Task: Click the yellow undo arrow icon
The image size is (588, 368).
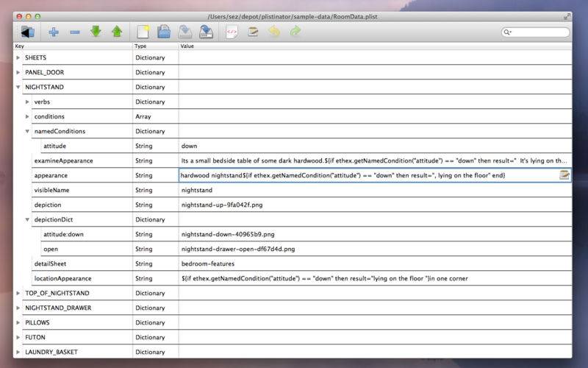Action: coord(274,32)
